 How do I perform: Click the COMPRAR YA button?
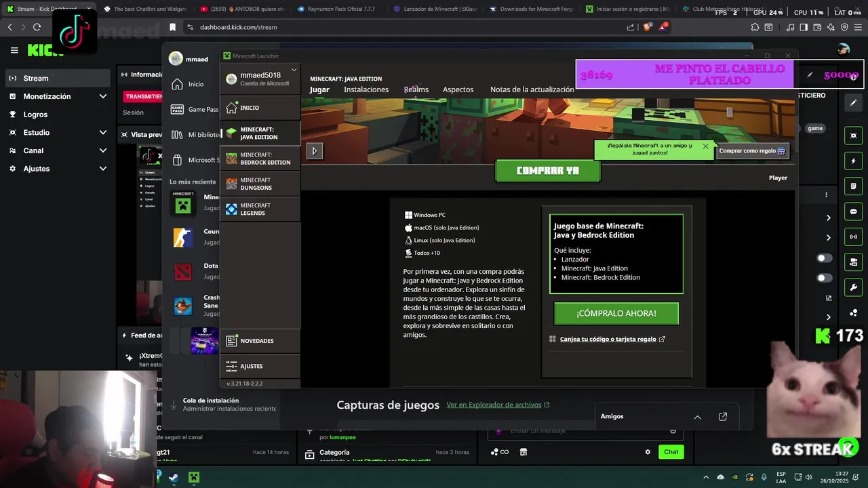click(x=547, y=171)
